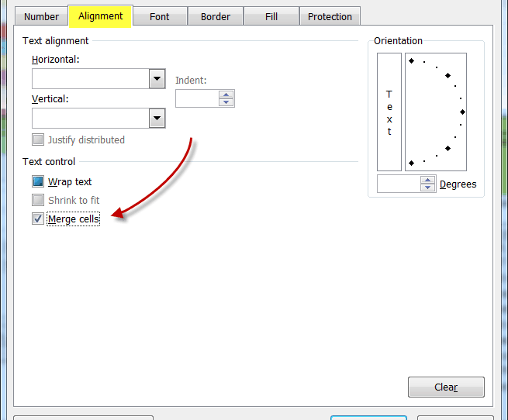The width and height of the screenshot is (508, 420).
Task: Click the upper-right diamond on orientation dial
Action: tap(448, 75)
